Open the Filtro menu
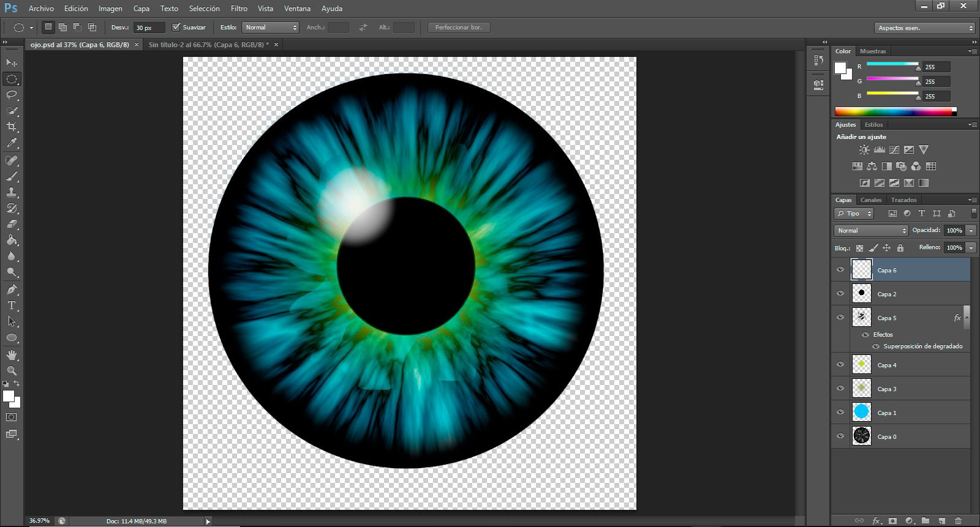The image size is (980, 527). (239, 9)
